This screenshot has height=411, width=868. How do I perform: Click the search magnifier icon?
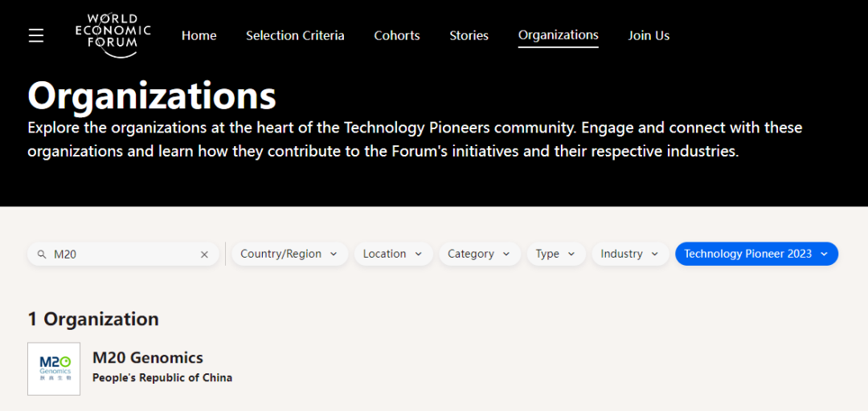[42, 254]
